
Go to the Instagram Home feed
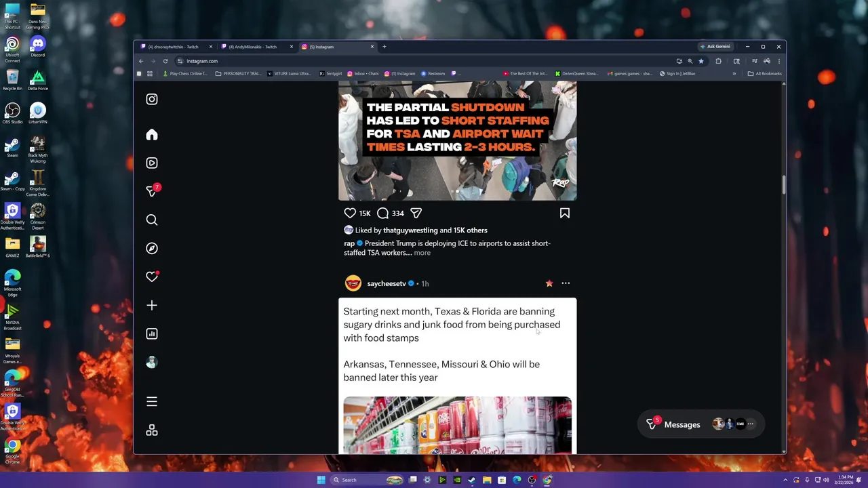[152, 135]
